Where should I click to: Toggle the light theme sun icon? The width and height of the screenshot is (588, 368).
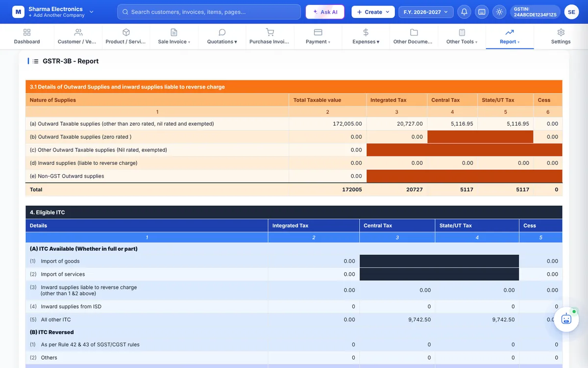tap(499, 12)
